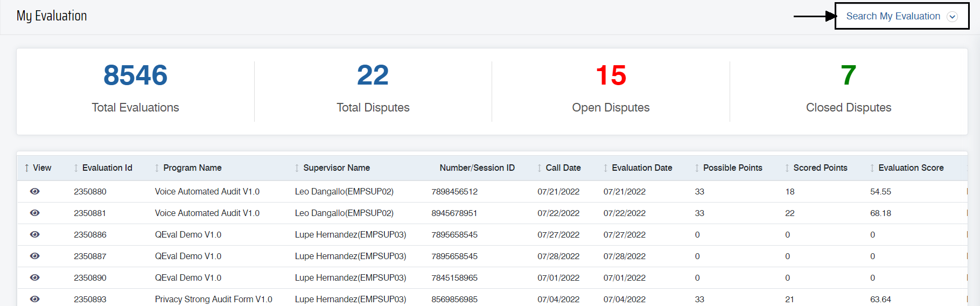The height and width of the screenshot is (306, 980).
Task: Click QEval Demo V1.0 in row 2350886
Action: coord(188,235)
